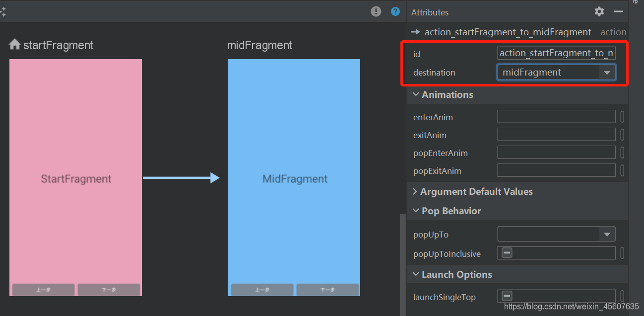Select the blue MidFragment preview
The width and height of the screenshot is (644, 316).
(x=294, y=177)
